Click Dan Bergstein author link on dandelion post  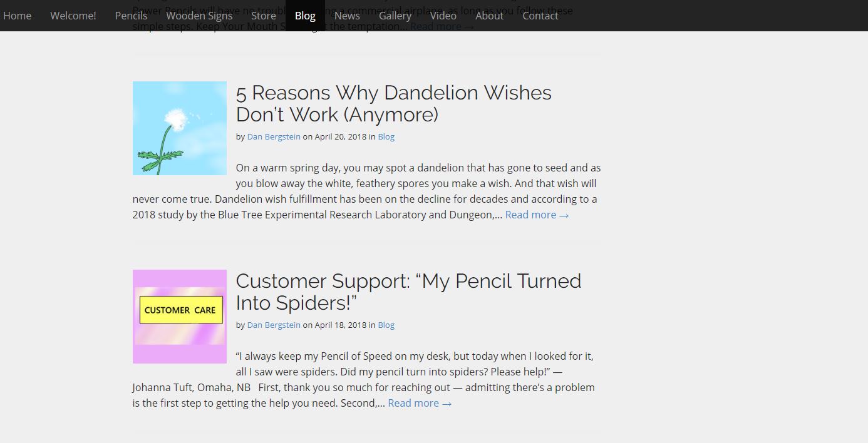pos(274,137)
